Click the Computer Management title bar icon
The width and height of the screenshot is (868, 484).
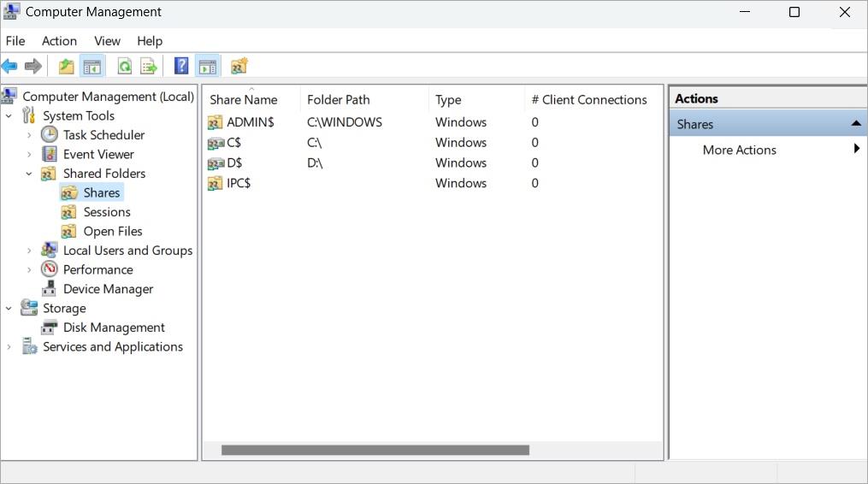click(11, 12)
